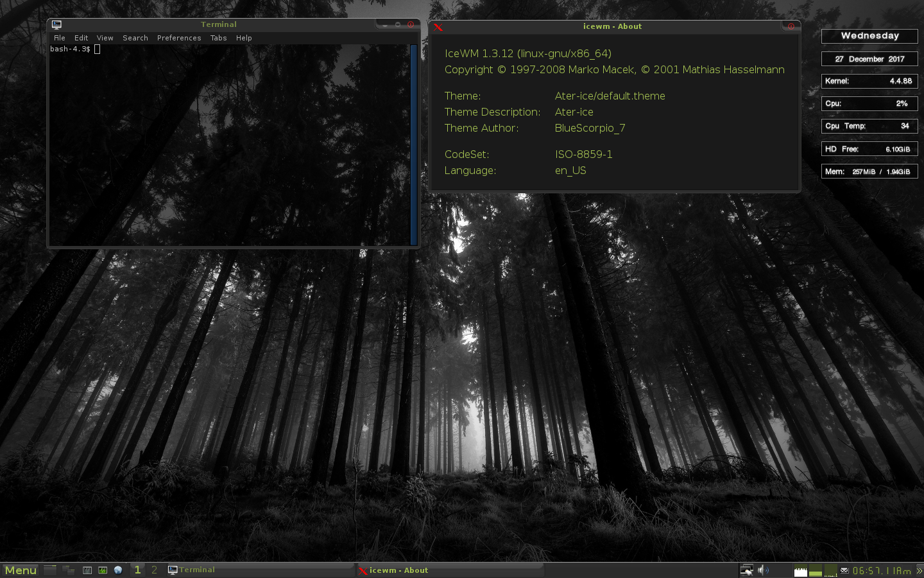
Task: Click the terminal vertical scrollbar
Action: click(414, 144)
